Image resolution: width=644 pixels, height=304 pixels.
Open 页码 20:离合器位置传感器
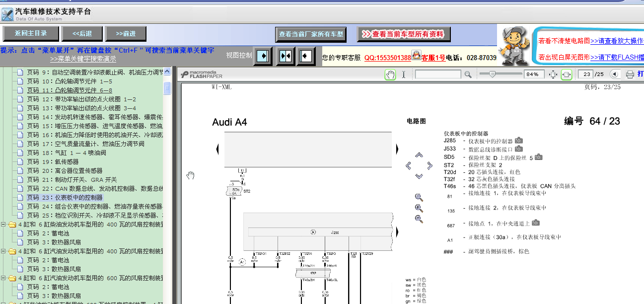(65, 170)
